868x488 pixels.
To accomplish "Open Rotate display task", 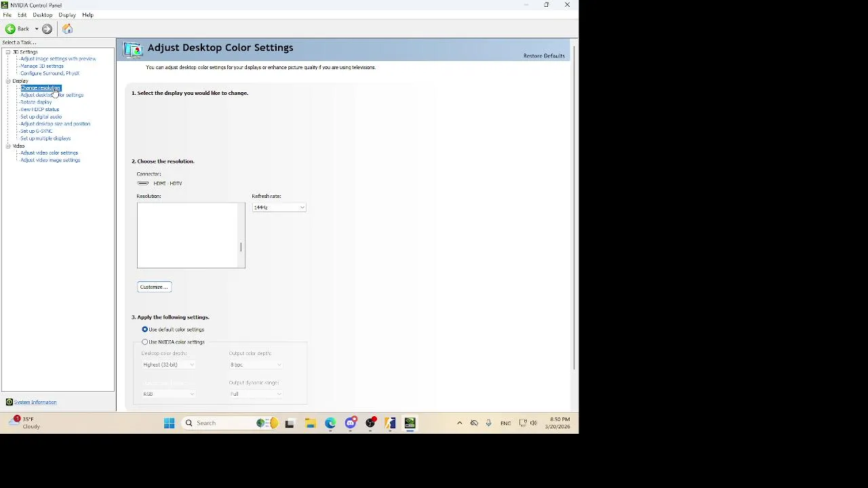I will coord(36,102).
